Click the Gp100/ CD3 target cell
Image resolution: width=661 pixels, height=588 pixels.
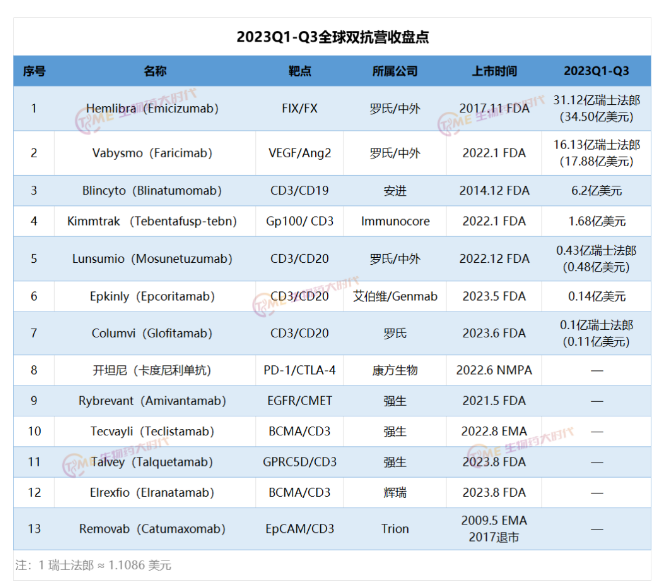point(300,221)
